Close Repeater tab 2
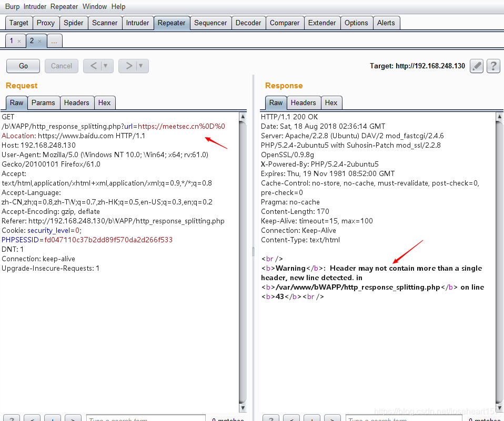 coord(39,41)
